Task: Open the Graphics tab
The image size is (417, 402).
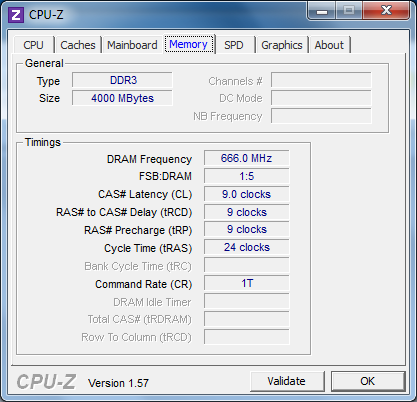Action: coord(282,45)
